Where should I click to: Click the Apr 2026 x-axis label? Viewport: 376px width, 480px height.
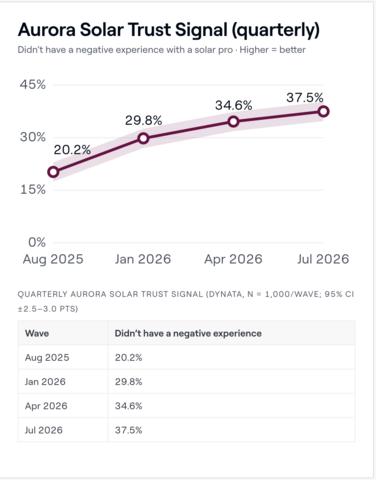tap(233, 259)
